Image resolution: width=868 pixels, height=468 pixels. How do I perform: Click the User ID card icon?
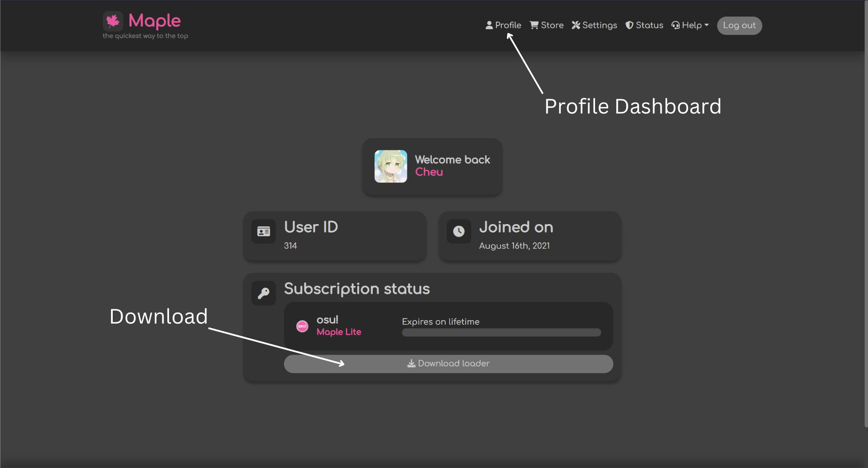264,231
